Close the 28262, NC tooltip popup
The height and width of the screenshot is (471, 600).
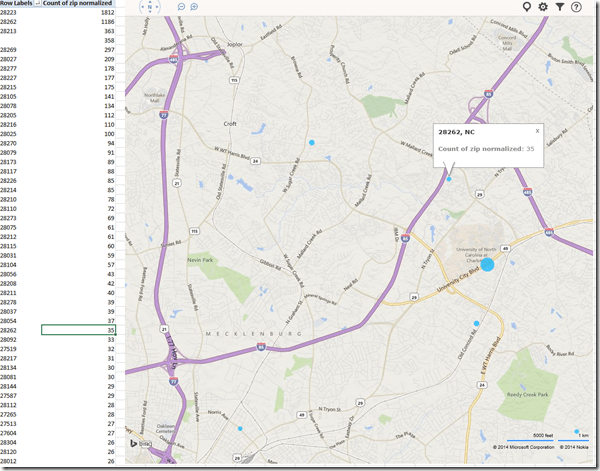click(537, 130)
